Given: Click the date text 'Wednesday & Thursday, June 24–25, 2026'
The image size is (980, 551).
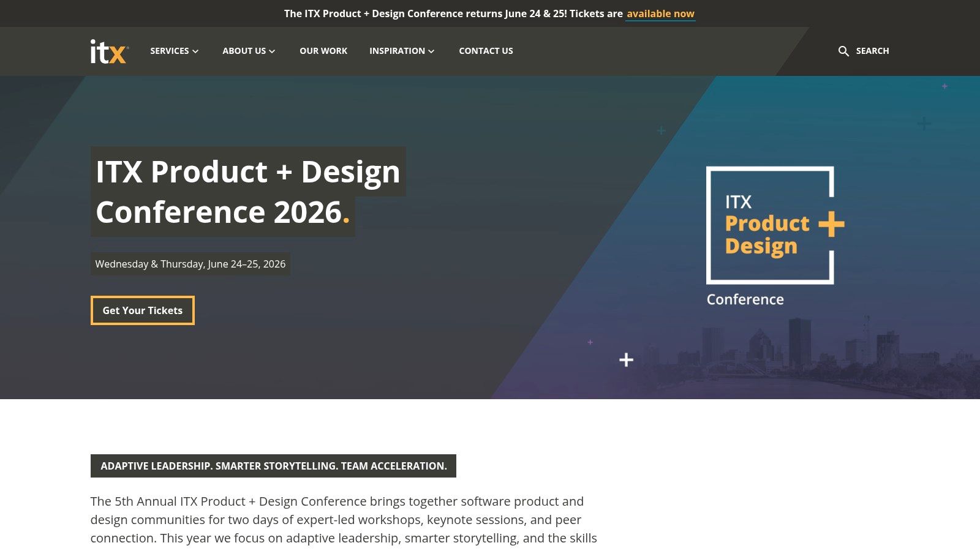Looking at the screenshot, I should [190, 264].
